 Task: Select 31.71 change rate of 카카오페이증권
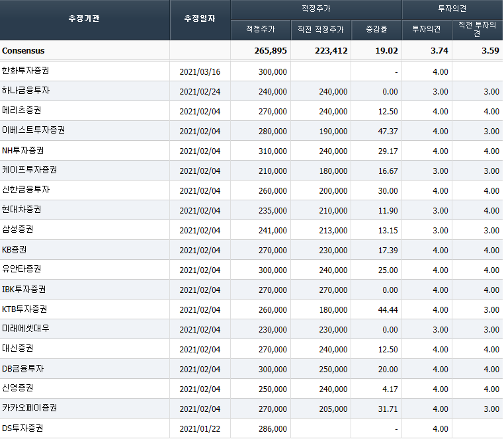pyautogui.click(x=388, y=409)
